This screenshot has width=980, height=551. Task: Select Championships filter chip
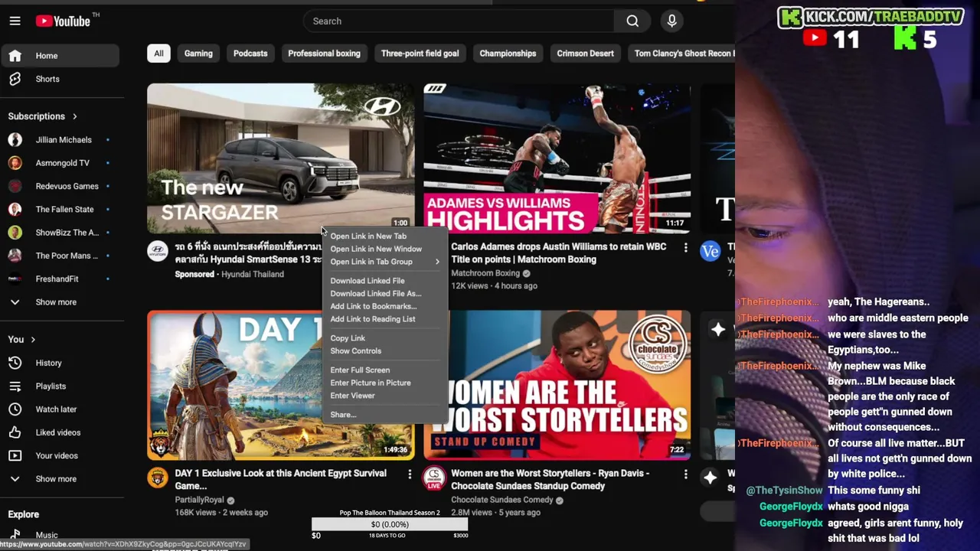(x=508, y=54)
